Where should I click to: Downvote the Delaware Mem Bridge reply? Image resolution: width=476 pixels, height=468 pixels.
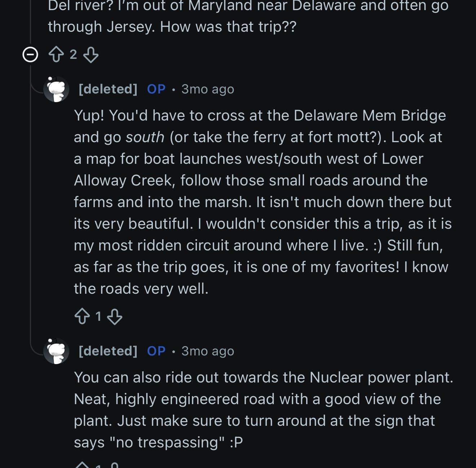point(115,317)
